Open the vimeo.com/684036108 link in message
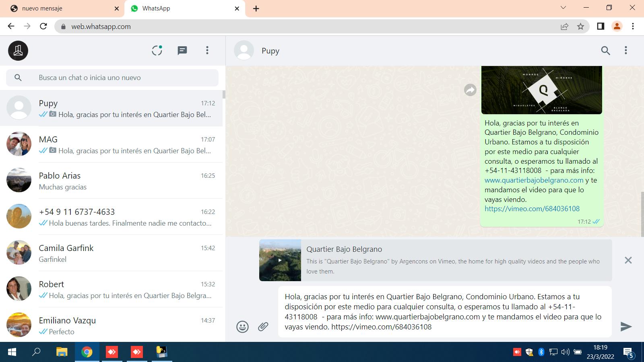This screenshot has width=644, height=362. [532, 209]
